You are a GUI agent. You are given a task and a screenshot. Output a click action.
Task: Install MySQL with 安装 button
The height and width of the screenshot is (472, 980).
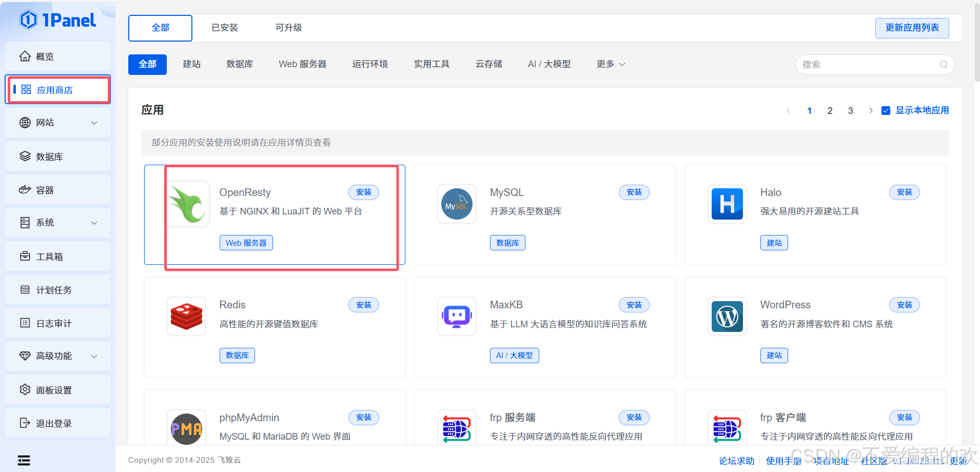pyautogui.click(x=634, y=192)
